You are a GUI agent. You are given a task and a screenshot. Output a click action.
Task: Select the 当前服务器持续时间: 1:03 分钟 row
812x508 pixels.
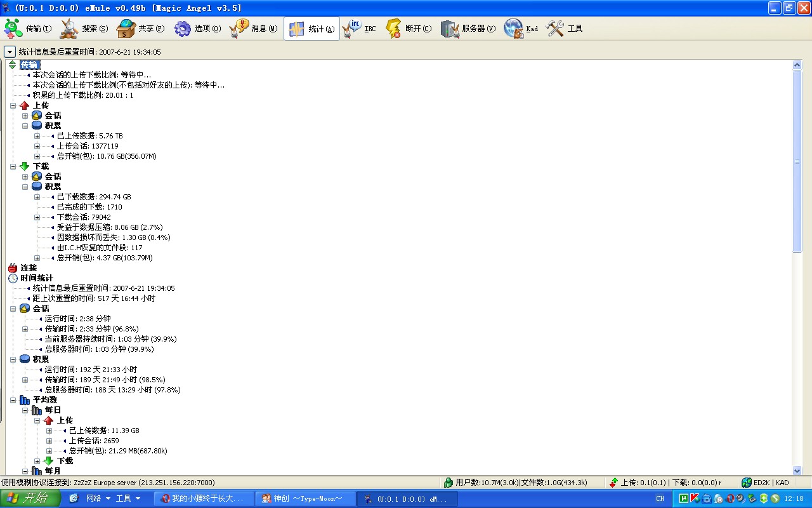pyautogui.click(x=110, y=339)
